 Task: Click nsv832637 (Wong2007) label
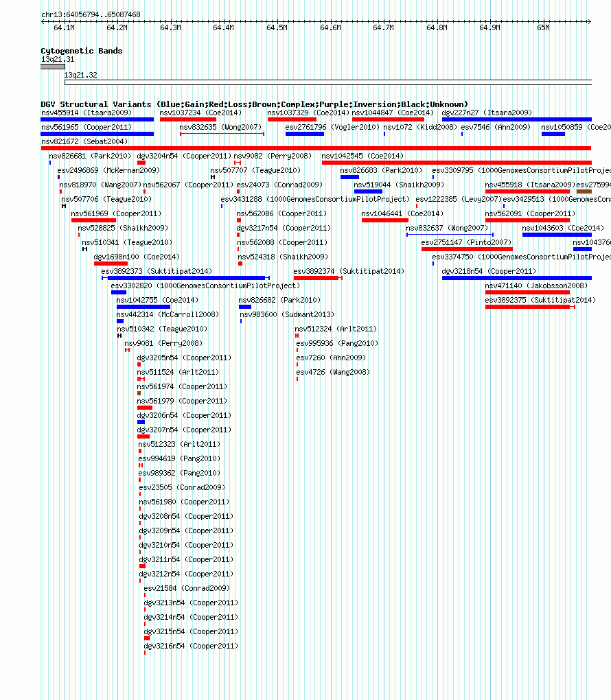(x=447, y=228)
